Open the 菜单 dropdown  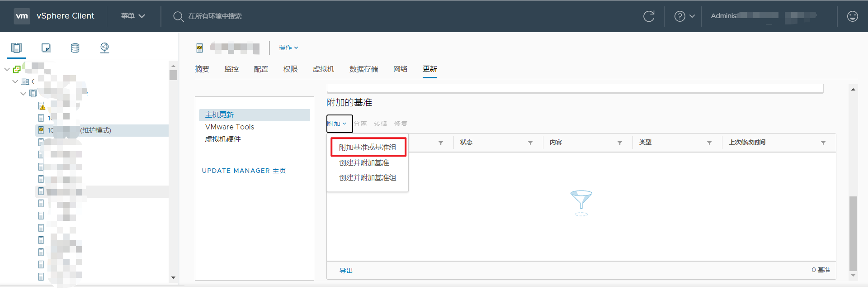(x=133, y=16)
